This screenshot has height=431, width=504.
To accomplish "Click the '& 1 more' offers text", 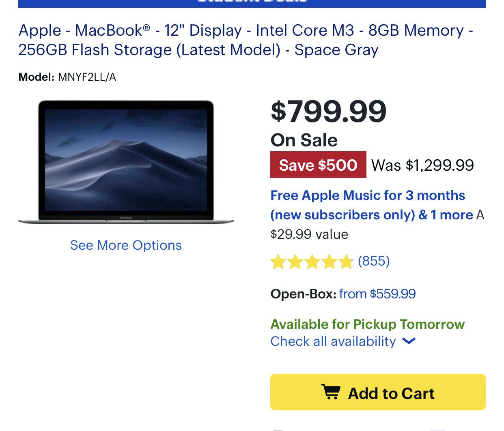I will coord(446,215).
